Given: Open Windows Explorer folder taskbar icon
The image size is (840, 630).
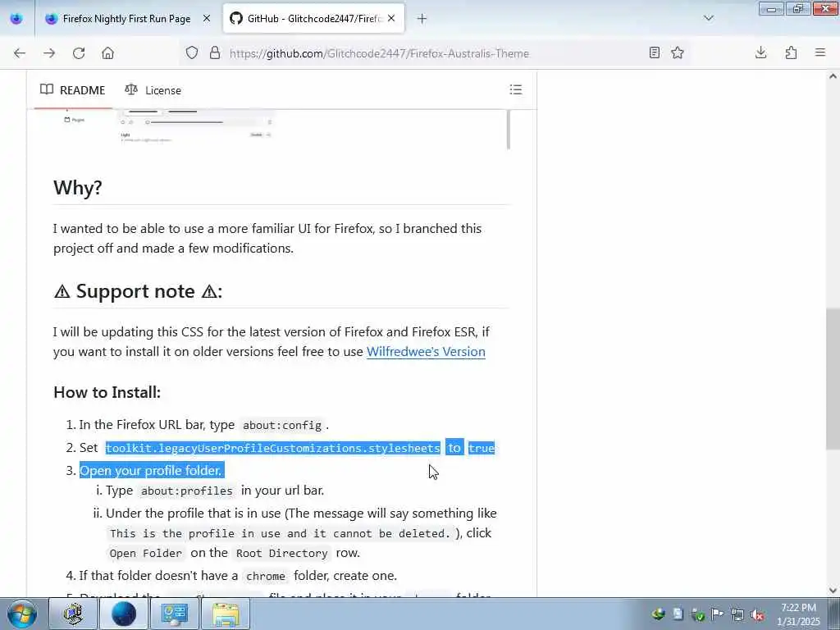Looking at the screenshot, I should pyautogui.click(x=226, y=614).
